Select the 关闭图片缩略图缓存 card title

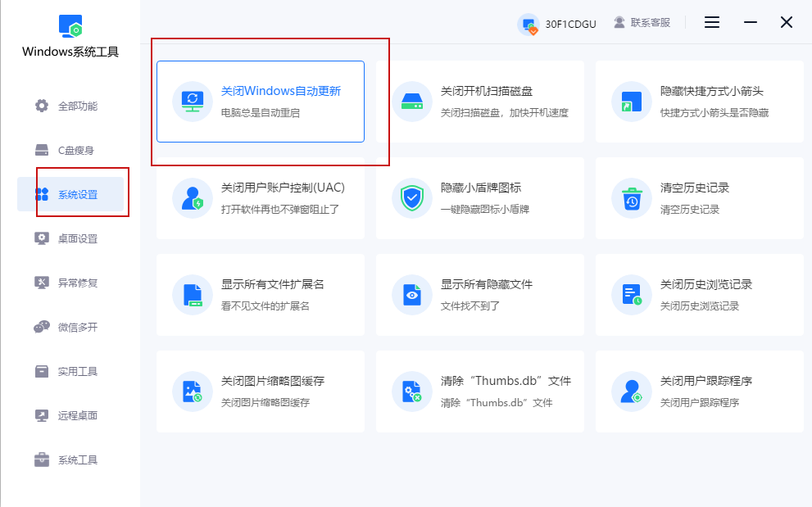(x=272, y=381)
